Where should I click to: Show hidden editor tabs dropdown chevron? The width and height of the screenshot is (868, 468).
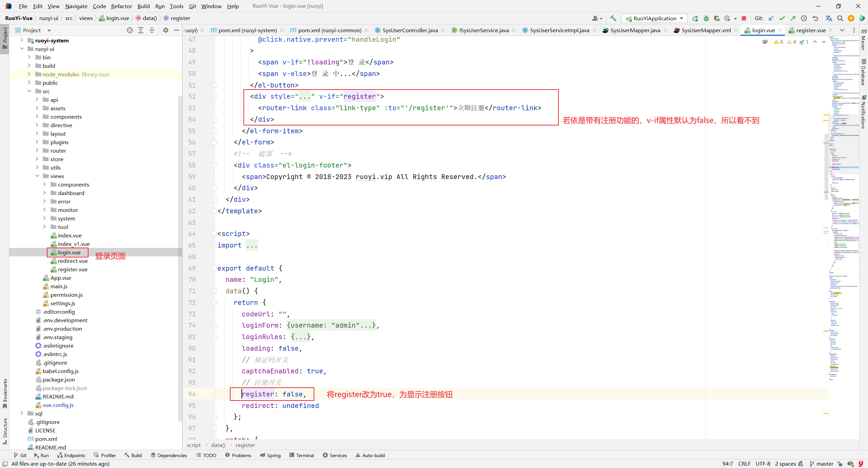(842, 30)
